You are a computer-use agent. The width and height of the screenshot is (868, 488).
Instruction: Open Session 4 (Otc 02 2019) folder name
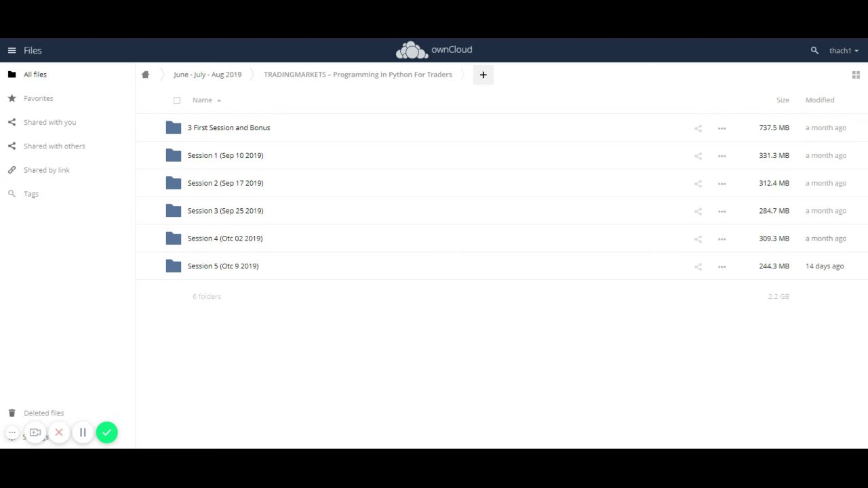225,239
